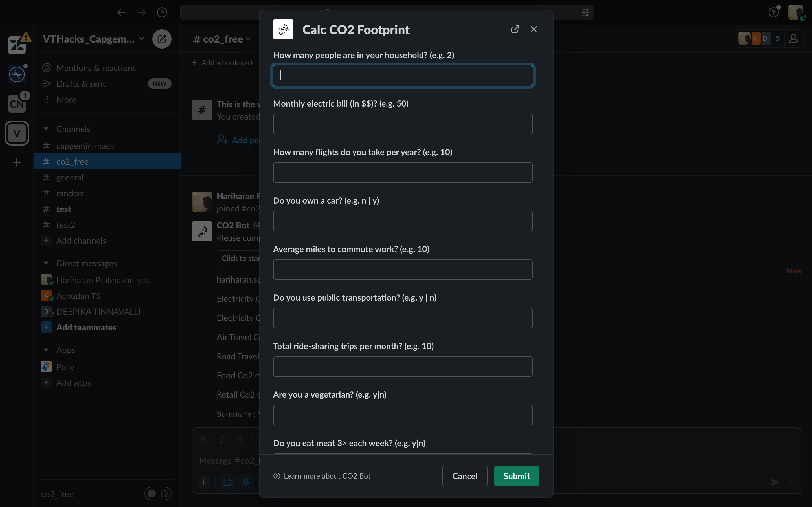Image resolution: width=812 pixels, height=507 pixels.
Task: Open Mentions & reactions
Action: tap(96, 68)
